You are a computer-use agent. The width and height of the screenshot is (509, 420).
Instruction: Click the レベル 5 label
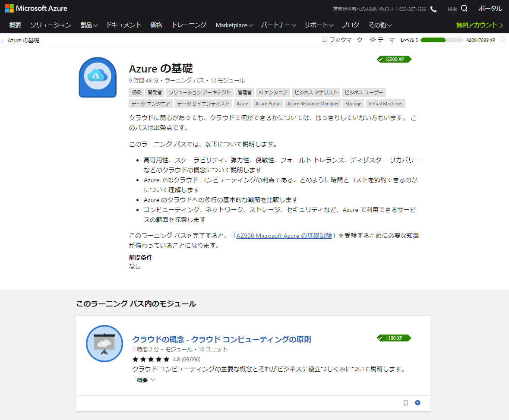pyautogui.click(x=409, y=40)
